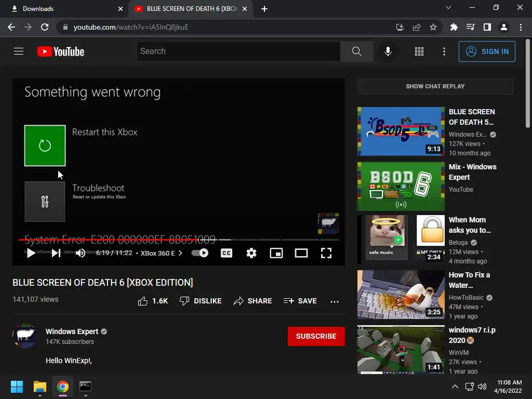Image resolution: width=532 pixels, height=399 pixels.
Task: Close the Downloads tab
Action: coord(121,9)
